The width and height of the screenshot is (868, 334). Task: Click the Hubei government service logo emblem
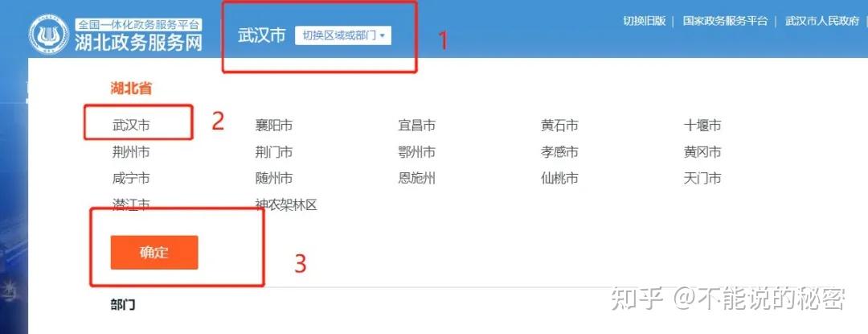click(x=49, y=35)
